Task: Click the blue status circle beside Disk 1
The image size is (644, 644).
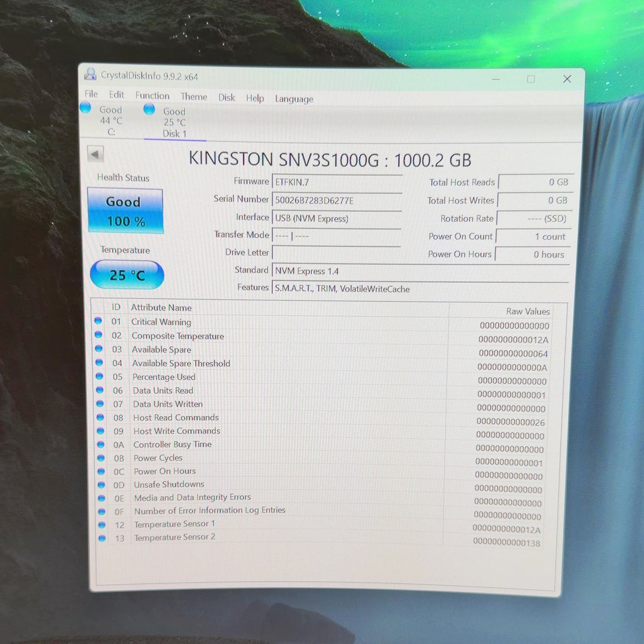Action: (x=149, y=109)
